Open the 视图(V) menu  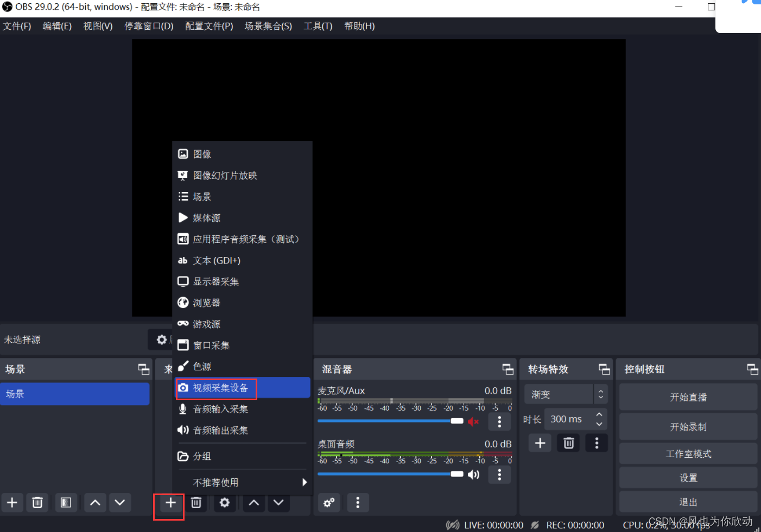pyautogui.click(x=98, y=26)
